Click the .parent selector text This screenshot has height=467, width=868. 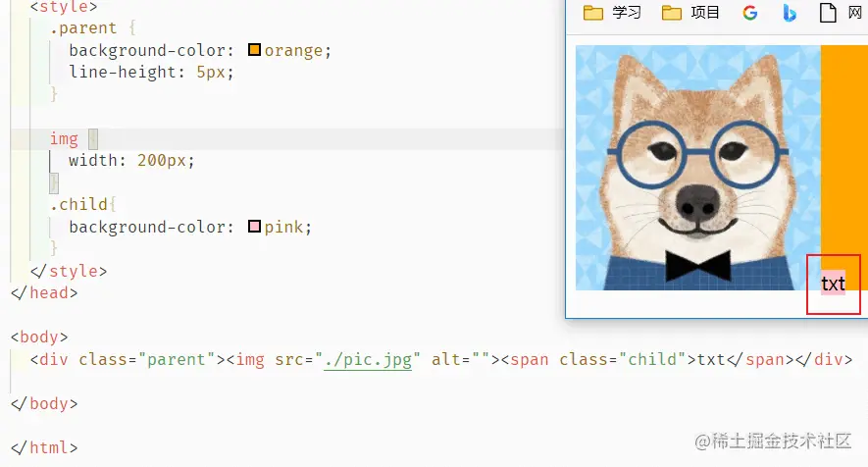tap(83, 27)
